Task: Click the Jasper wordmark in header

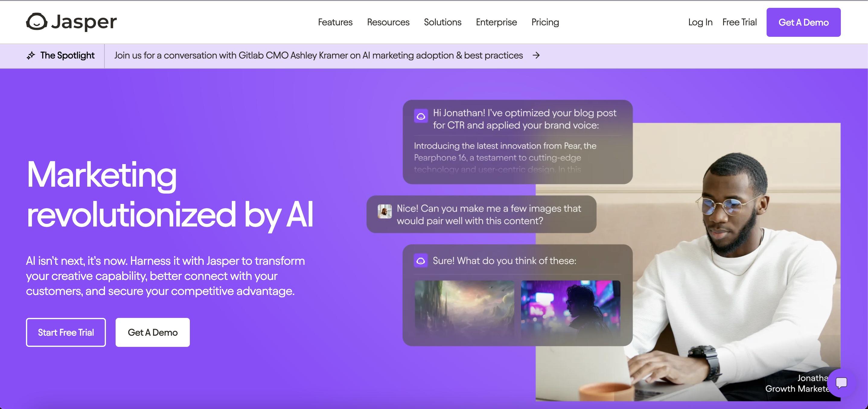Action: 84,22
